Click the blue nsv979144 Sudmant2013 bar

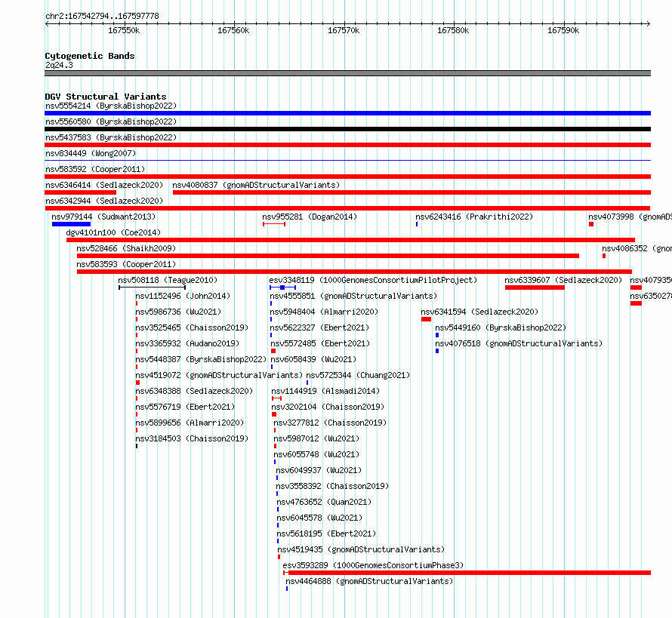(x=71, y=224)
